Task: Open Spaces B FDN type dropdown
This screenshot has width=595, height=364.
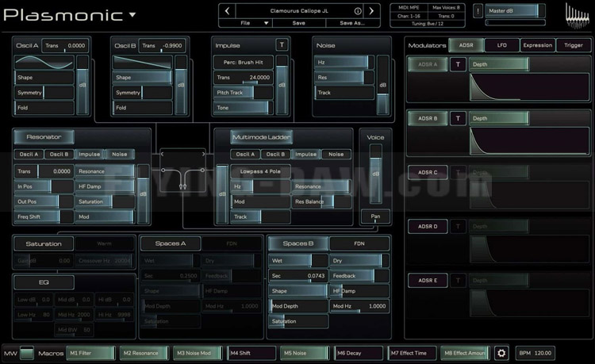Action: point(359,243)
